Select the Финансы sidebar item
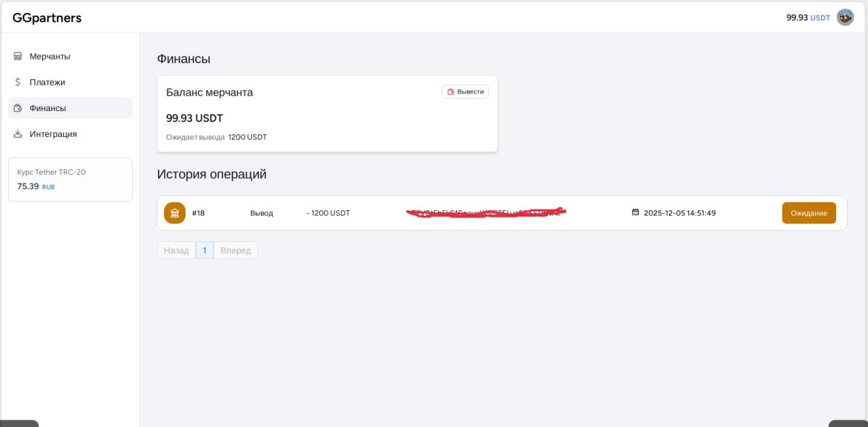 [x=47, y=108]
